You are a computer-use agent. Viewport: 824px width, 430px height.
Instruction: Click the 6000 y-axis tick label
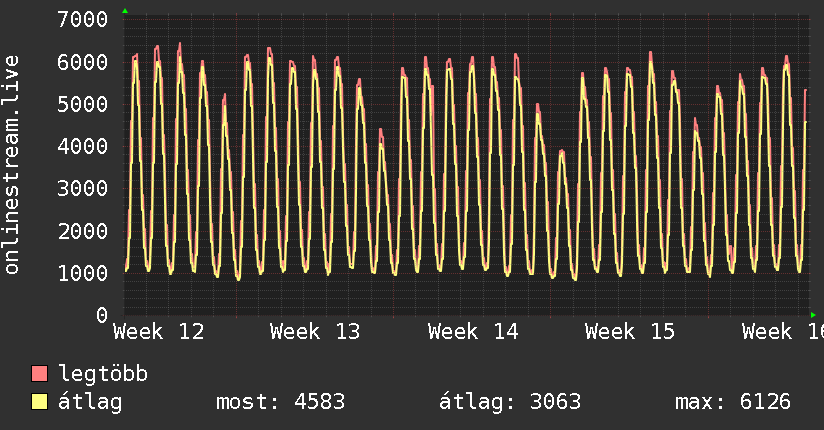(x=83, y=62)
